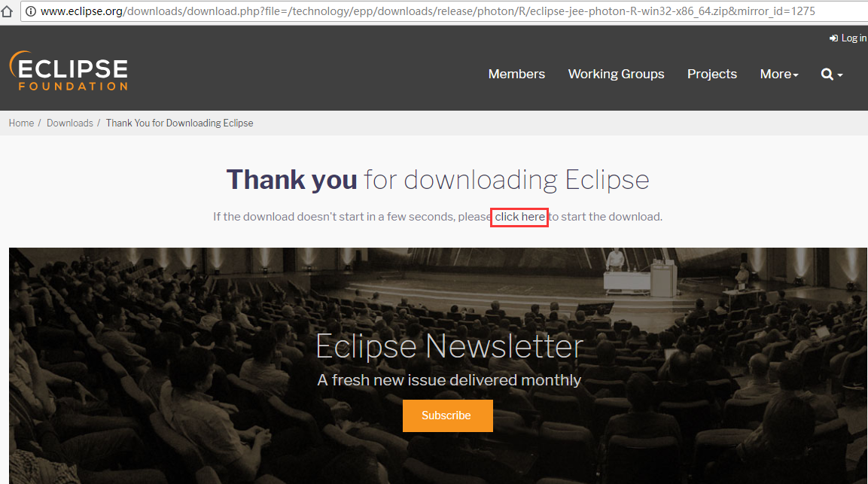This screenshot has height=484, width=868.
Task: Open the Log in link
Action: click(x=848, y=38)
